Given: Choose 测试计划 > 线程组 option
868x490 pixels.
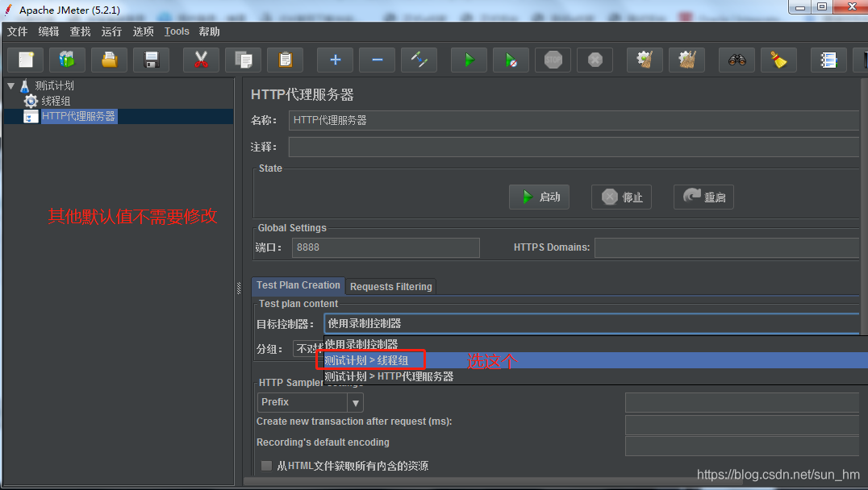Looking at the screenshot, I should point(595,360).
